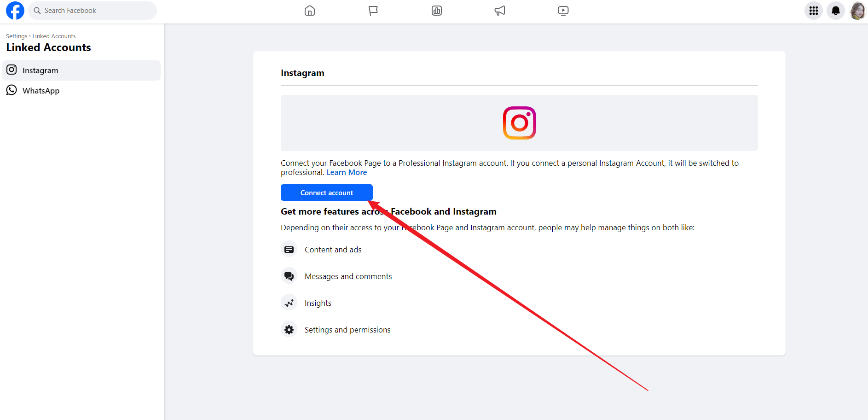Click the Linked Accounts breadcrumb
Screen dimensions: 868x420
54,36
